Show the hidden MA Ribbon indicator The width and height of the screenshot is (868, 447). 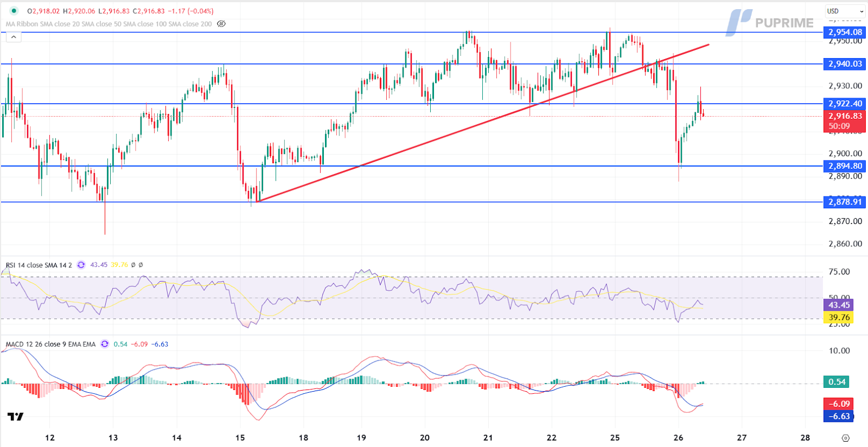tap(221, 24)
